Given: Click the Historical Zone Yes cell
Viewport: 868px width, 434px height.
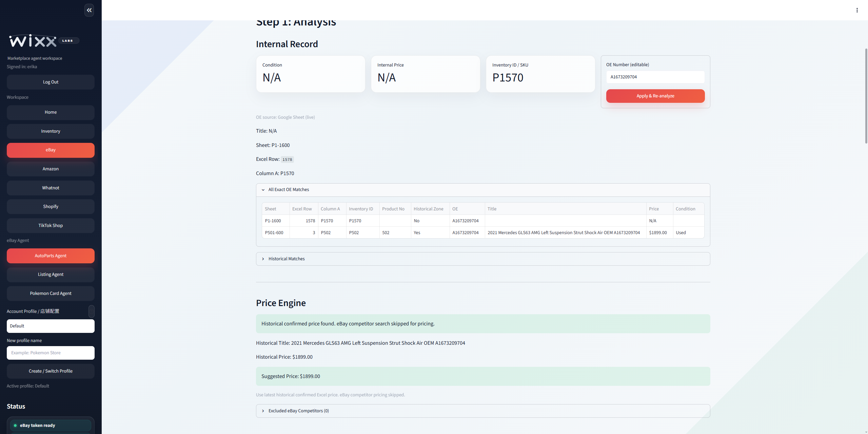Looking at the screenshot, I should [430, 233].
